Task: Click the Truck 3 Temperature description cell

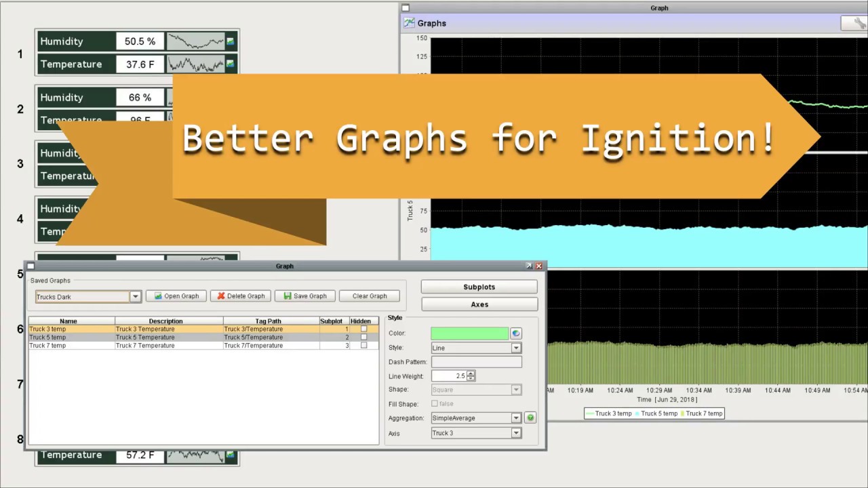Action: (169, 329)
